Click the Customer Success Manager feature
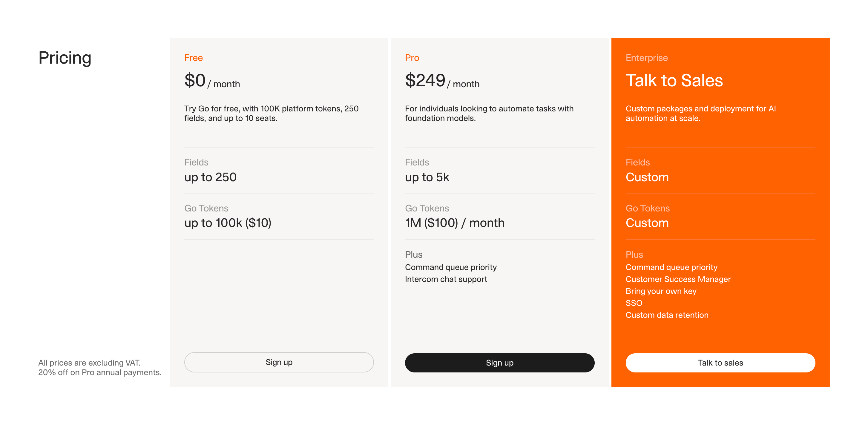The height and width of the screenshot is (425, 868). [x=678, y=279]
